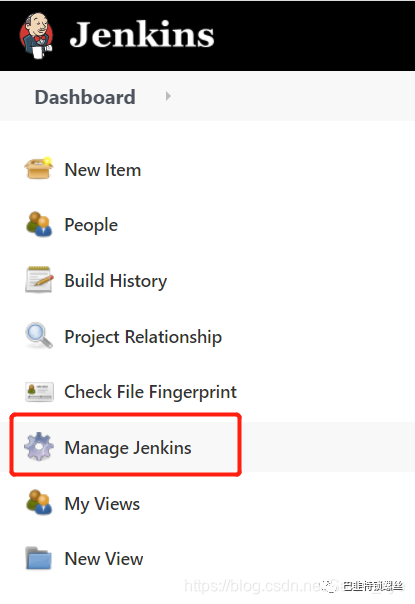Screen dimensions: 415x604
Task: Open the New Item menu entry
Action: click(103, 170)
